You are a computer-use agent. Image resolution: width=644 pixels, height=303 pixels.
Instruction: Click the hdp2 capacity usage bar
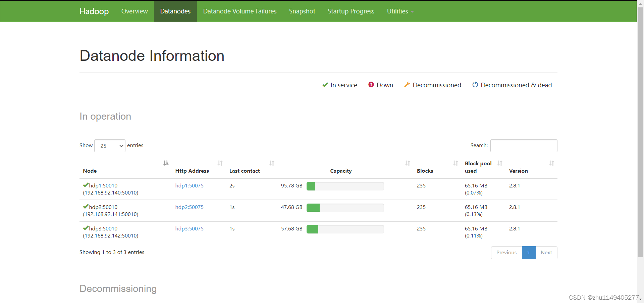pyautogui.click(x=345, y=208)
